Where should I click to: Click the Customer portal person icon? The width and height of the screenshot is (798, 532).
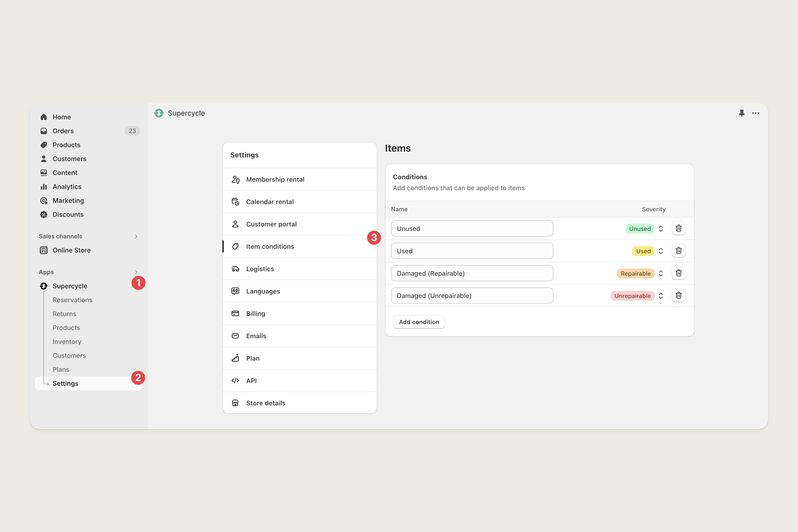235,224
